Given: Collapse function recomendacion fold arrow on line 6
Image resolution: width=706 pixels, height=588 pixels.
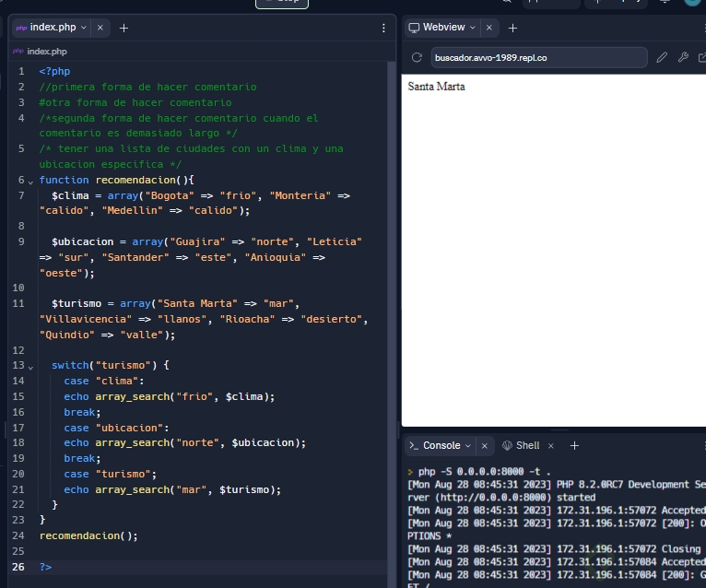Looking at the screenshot, I should 30,182.
